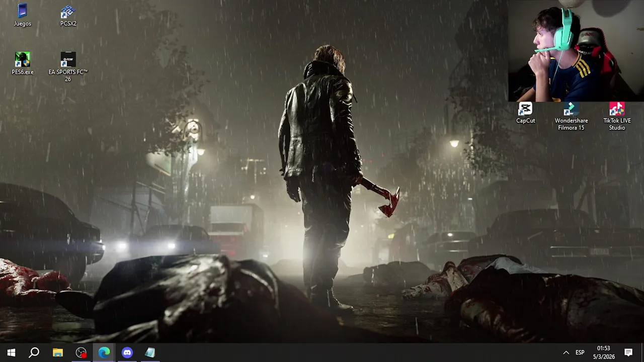The width and height of the screenshot is (644, 362).
Task: Switch to Discord in the taskbar
Action: (x=127, y=352)
